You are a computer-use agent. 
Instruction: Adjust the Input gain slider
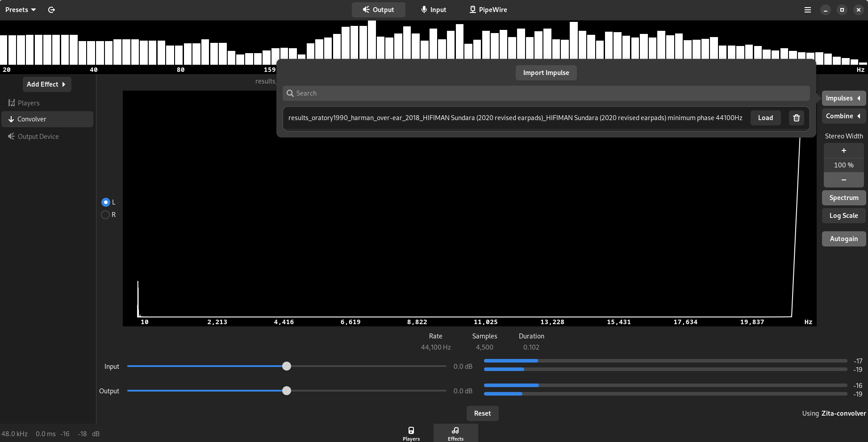[286, 366]
